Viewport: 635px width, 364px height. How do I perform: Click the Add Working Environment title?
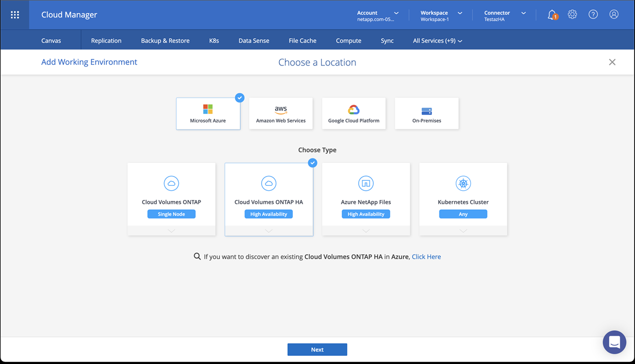[89, 62]
